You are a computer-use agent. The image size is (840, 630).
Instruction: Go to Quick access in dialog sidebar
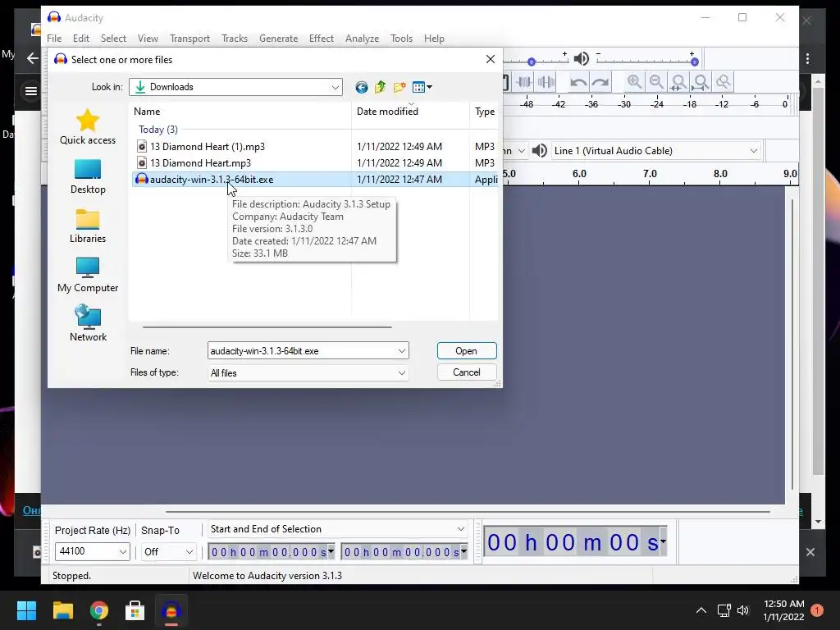88,127
